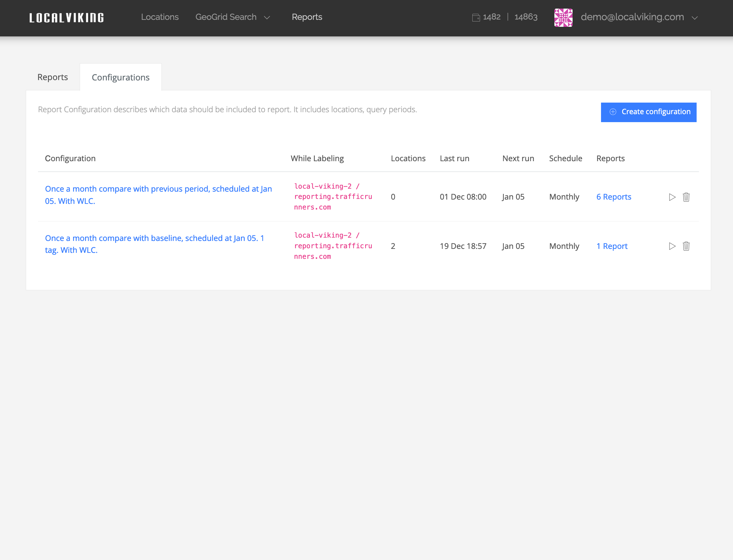
Task: Switch to the Reports tab
Action: pos(53,77)
